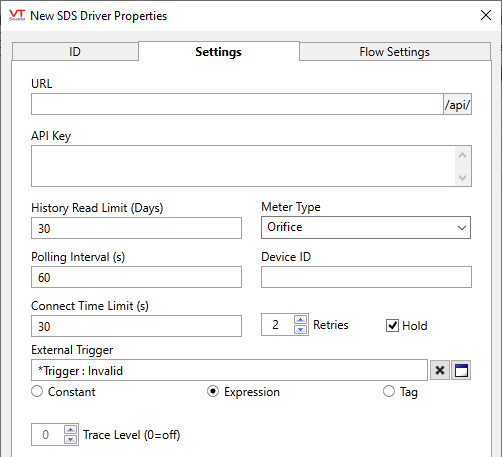Click the API Key scroll down arrow
Image resolution: width=502 pixels, height=457 pixels.
tap(462, 177)
